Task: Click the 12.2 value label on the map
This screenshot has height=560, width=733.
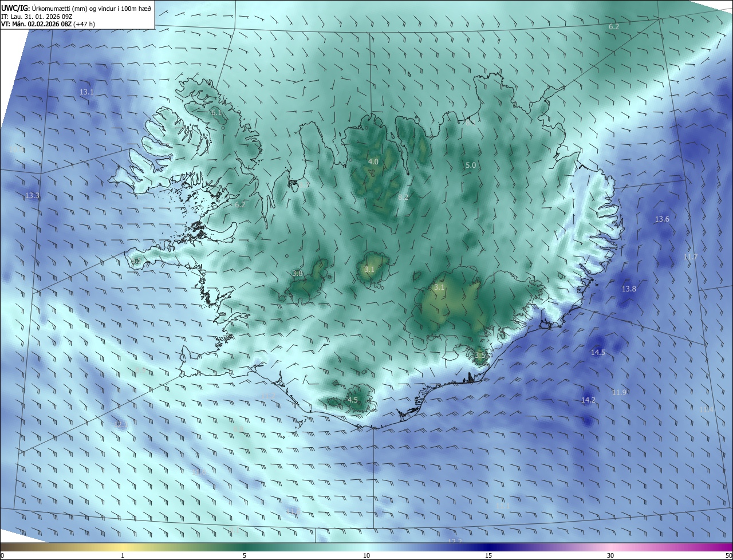Action: pyautogui.click(x=455, y=542)
